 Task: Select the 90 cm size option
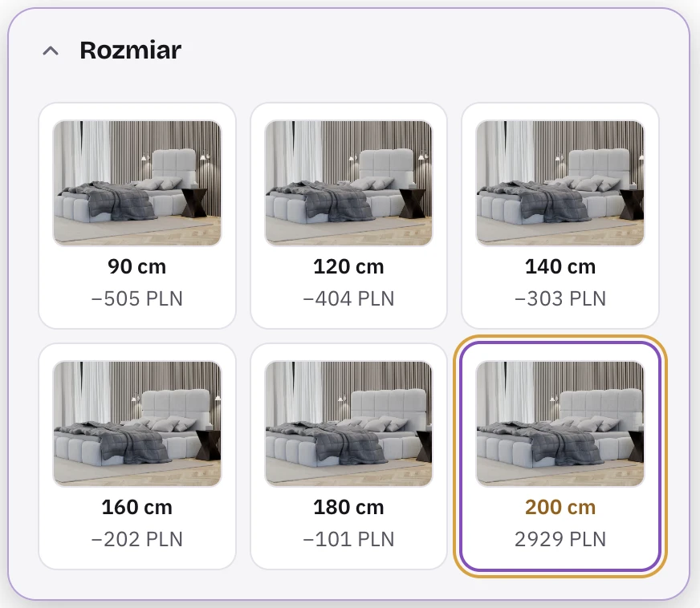tap(137, 216)
